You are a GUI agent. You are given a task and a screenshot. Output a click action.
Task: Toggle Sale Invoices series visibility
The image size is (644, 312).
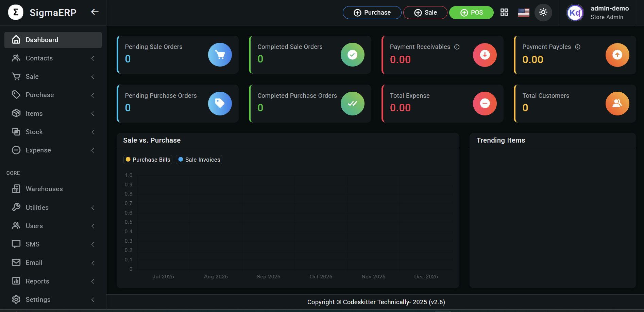pos(199,159)
